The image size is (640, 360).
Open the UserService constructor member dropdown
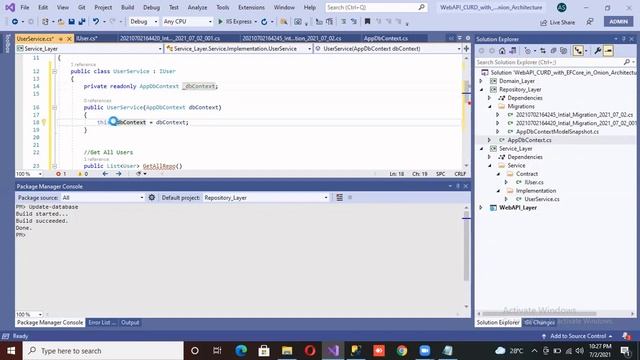coord(388,49)
